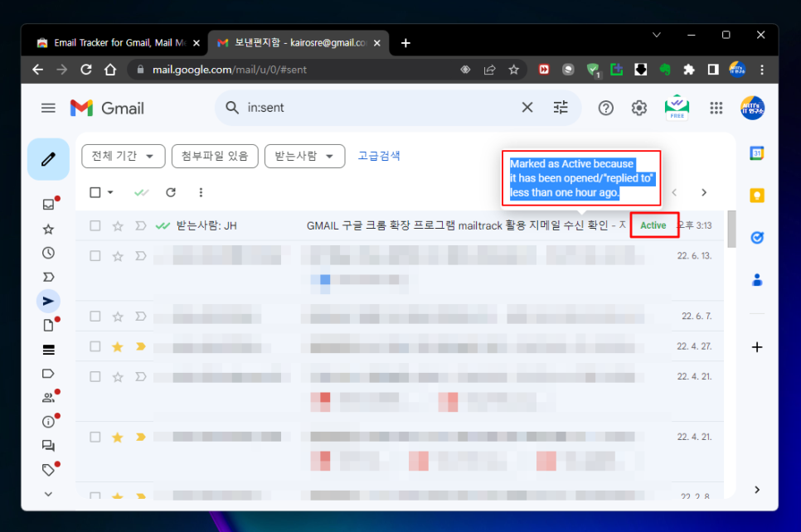Unstar the 22. 4. 27. email
This screenshot has height=532, width=801.
click(118, 346)
